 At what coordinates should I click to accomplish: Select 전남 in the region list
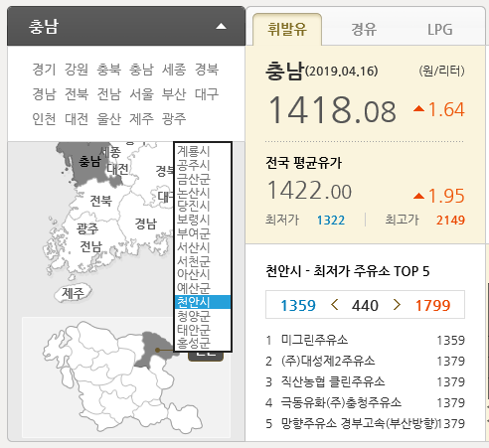click(x=108, y=94)
